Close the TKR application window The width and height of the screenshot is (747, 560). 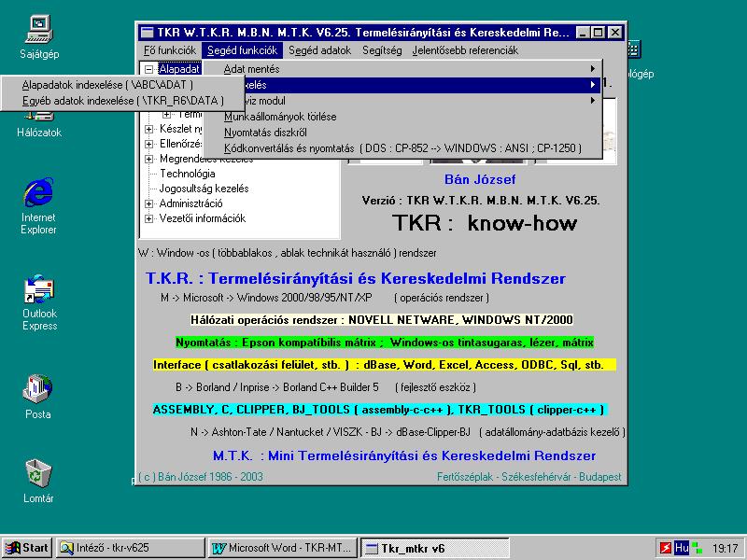(x=615, y=33)
